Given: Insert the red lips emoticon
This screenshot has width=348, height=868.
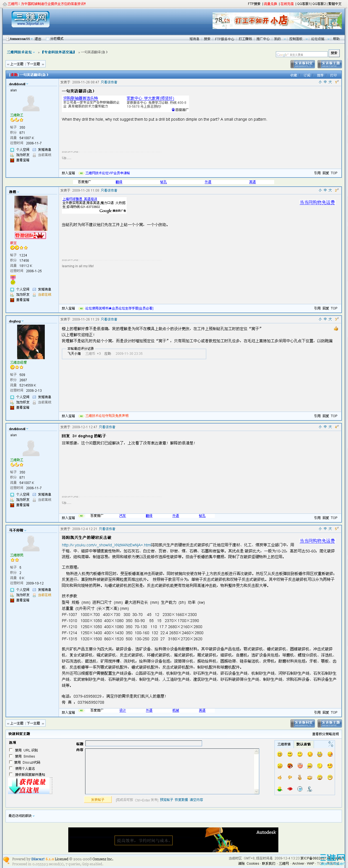Looking at the screenshot, I should (290, 789).
